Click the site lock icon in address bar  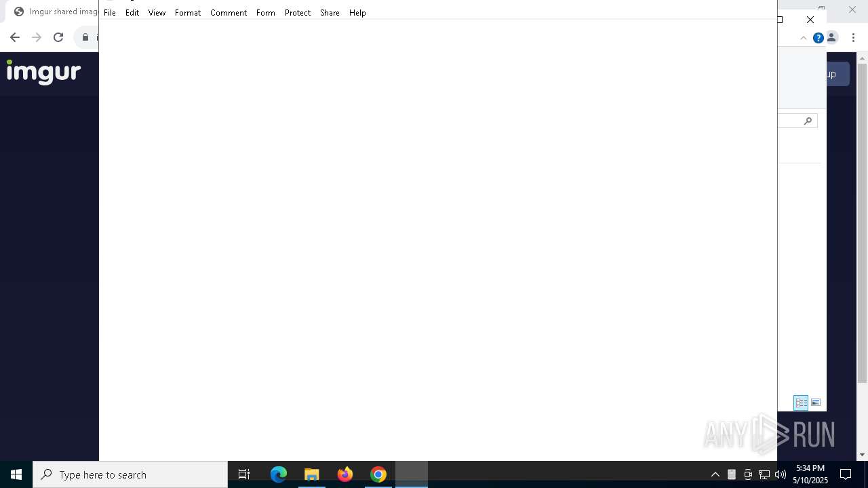click(85, 37)
